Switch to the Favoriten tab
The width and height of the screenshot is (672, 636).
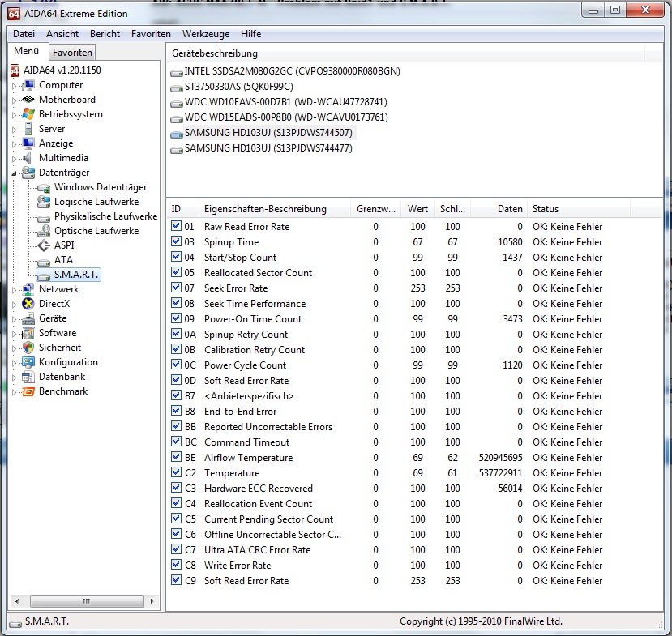[72, 52]
